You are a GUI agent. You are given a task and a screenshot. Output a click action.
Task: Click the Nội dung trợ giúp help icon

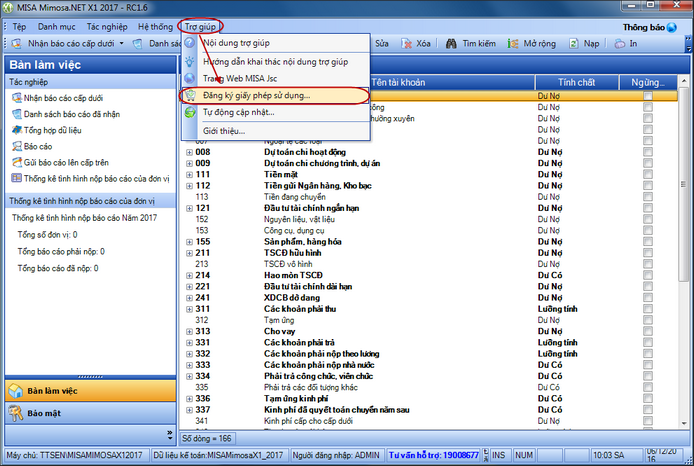point(190,43)
